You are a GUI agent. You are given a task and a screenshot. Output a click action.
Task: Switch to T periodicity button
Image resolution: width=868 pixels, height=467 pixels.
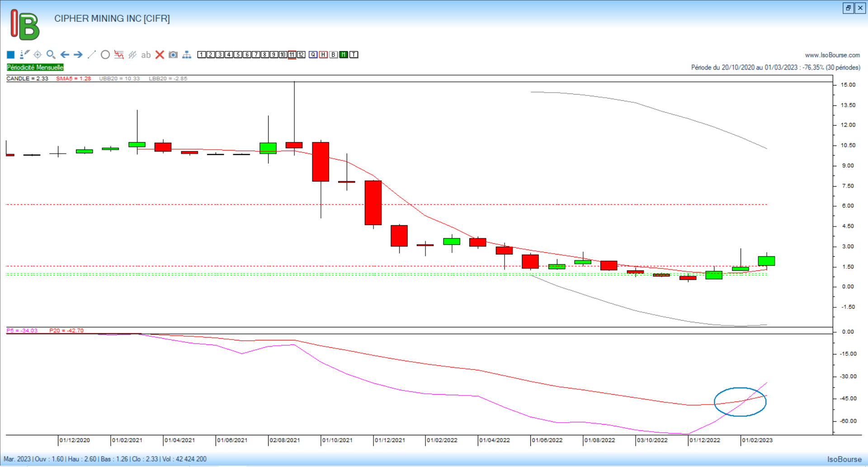pos(354,55)
